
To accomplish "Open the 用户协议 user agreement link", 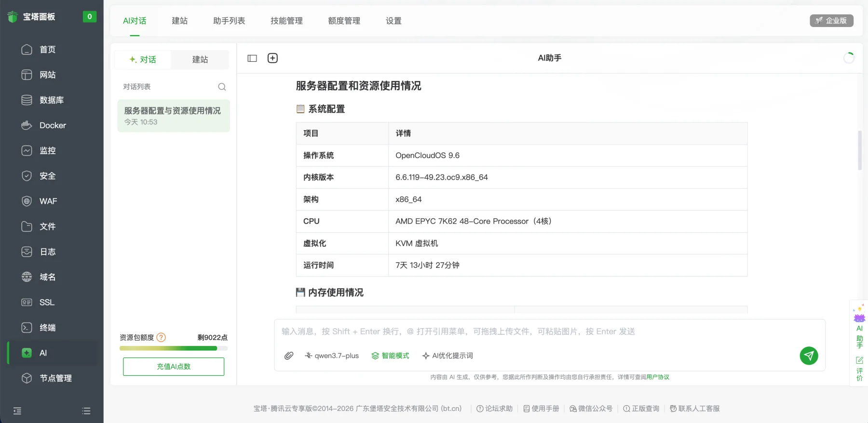I will point(658,377).
